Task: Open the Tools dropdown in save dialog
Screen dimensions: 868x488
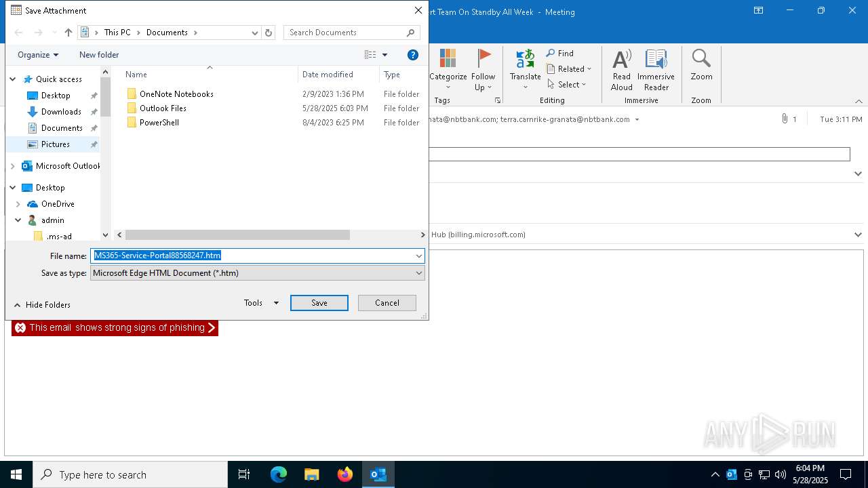Action: click(261, 303)
